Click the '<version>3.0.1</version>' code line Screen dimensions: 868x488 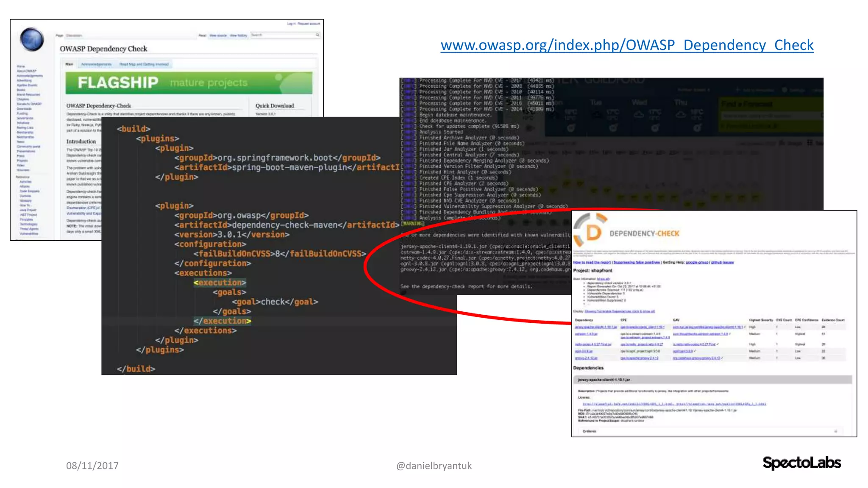232,235
